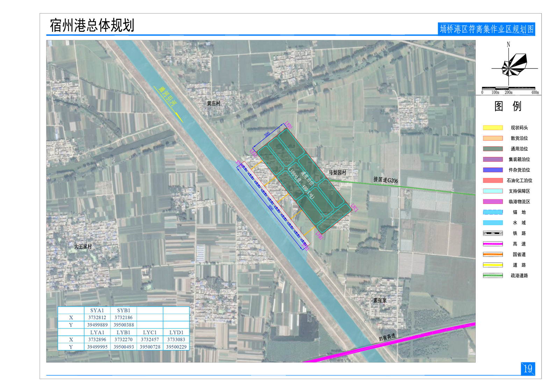Click the railway legend symbol
Screen dimensions: 555x392
click(492, 233)
